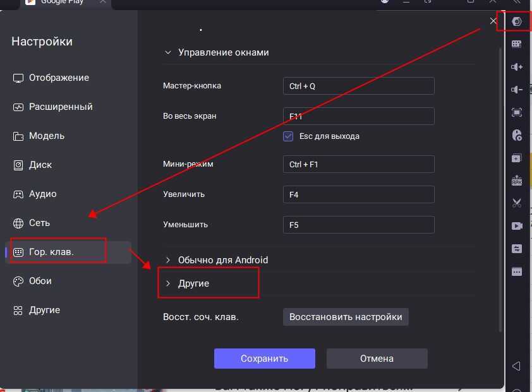Activate the fullscreen sidebar icon
This screenshot has height=392, width=532.
pos(517,112)
